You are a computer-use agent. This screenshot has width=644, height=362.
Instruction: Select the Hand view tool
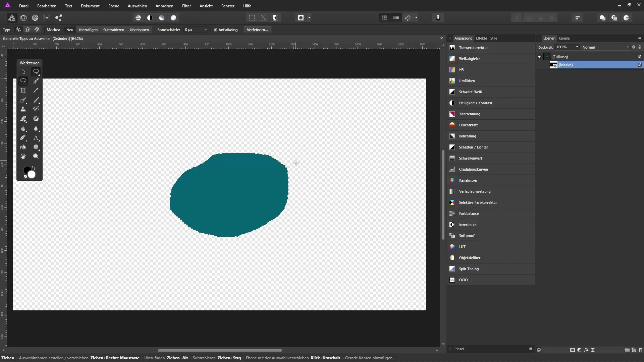(23, 157)
